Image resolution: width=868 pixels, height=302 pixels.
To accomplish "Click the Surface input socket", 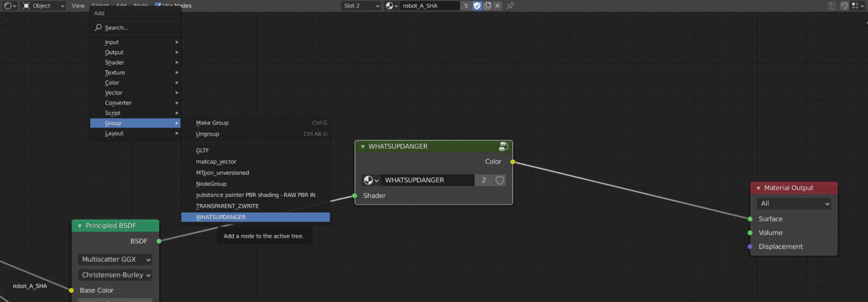I will 750,219.
